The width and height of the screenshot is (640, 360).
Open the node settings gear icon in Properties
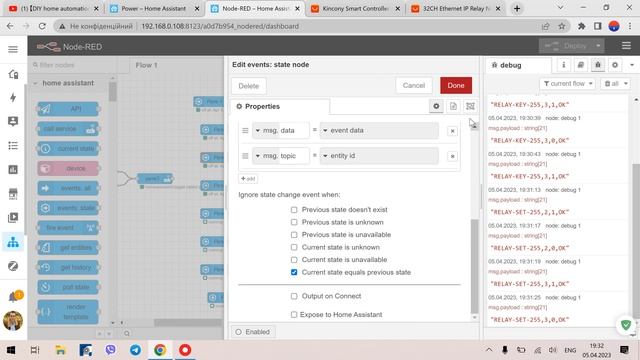(436, 106)
